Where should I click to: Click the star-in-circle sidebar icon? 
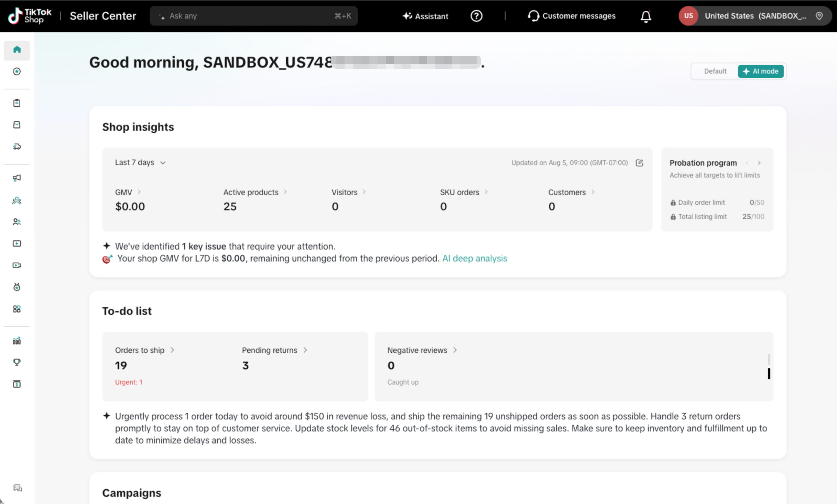click(x=17, y=72)
